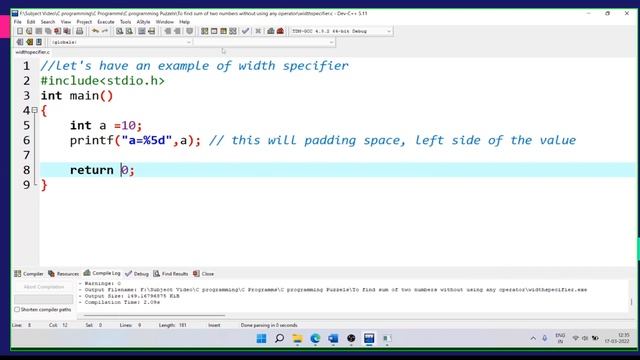Show hidden system tray icons chevron
The image size is (640, 360).
click(x=533, y=338)
